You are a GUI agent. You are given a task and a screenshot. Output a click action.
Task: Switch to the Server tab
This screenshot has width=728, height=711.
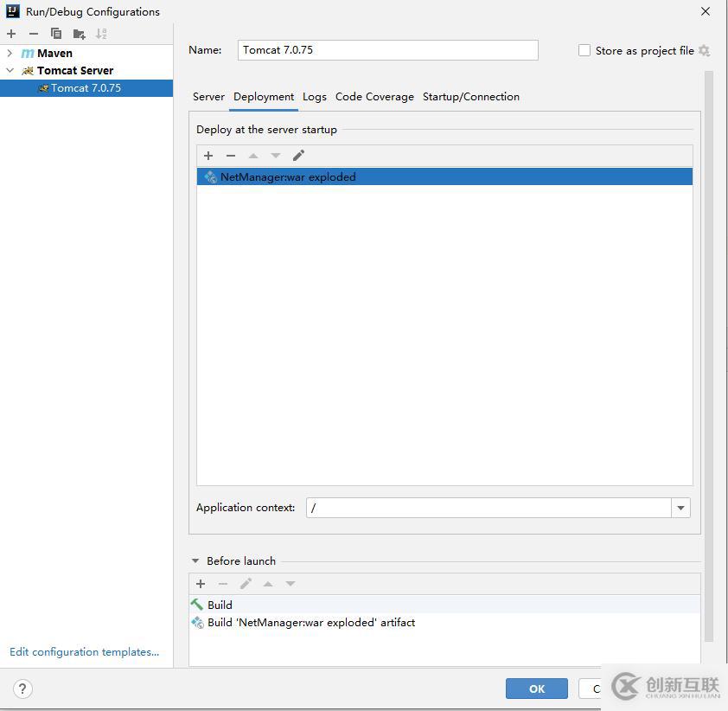[208, 97]
